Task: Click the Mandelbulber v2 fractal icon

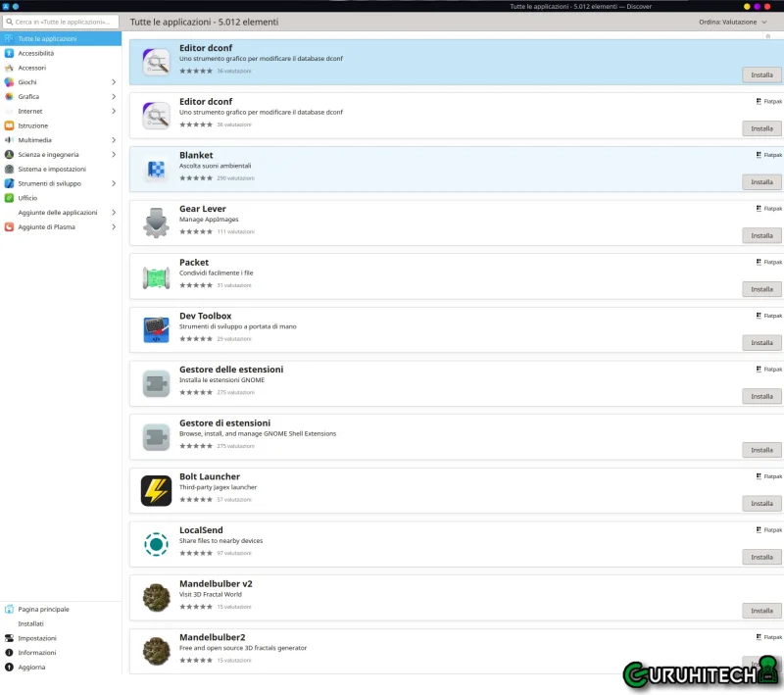Action: pos(156,597)
